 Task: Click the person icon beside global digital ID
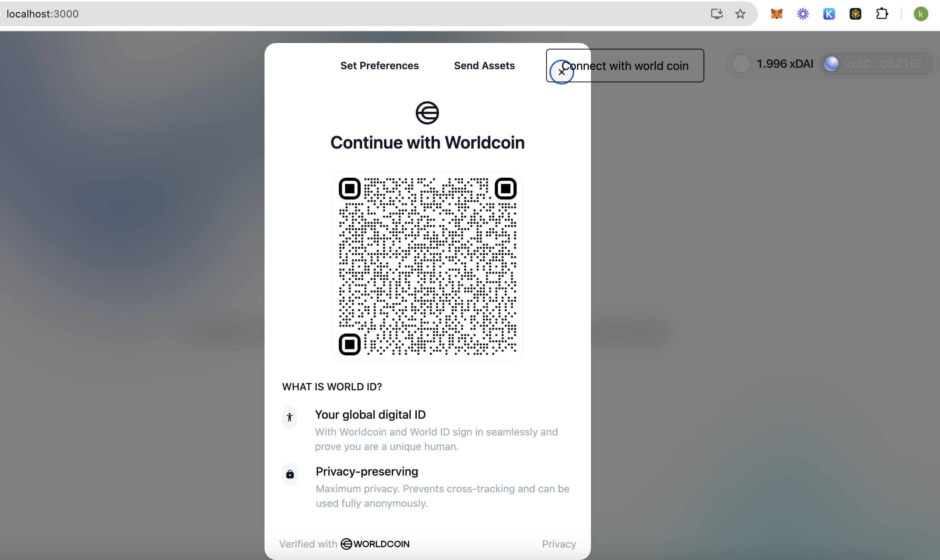pos(290,417)
